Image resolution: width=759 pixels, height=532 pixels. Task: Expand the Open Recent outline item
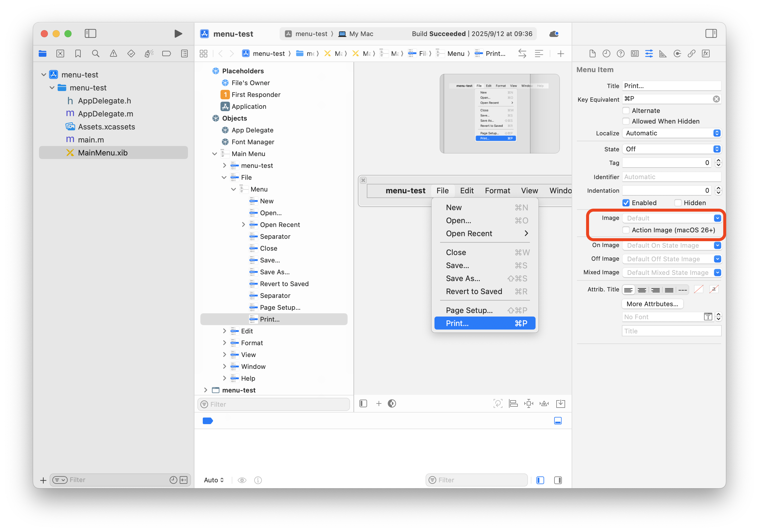pyautogui.click(x=243, y=225)
